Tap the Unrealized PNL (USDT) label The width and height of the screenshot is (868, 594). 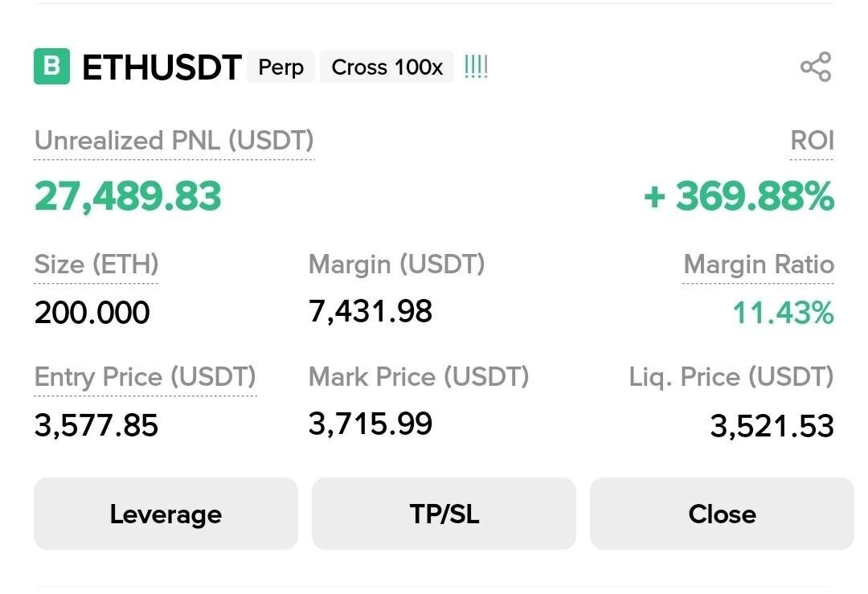point(174,141)
